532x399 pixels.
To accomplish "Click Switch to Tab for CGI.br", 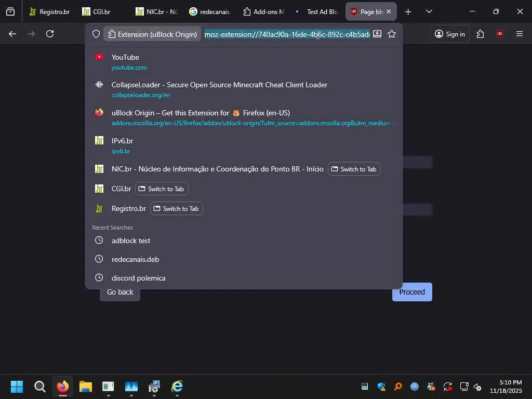I will point(162,189).
